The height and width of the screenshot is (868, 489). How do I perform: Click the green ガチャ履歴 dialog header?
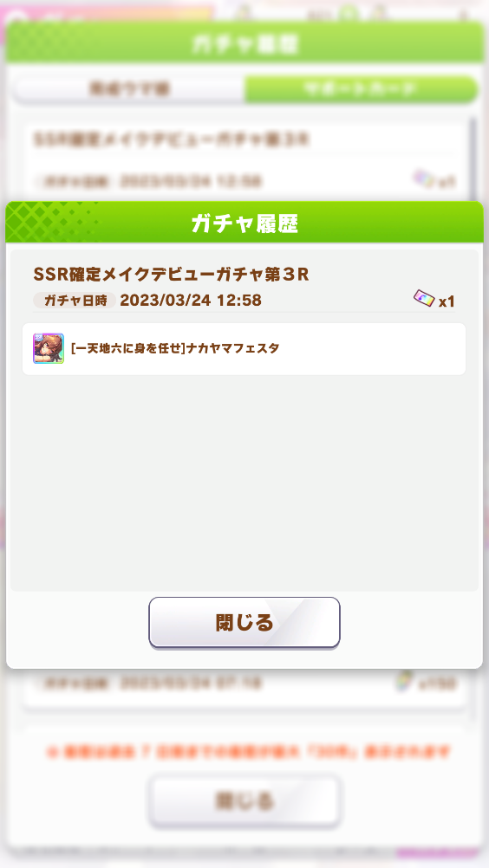point(244,223)
